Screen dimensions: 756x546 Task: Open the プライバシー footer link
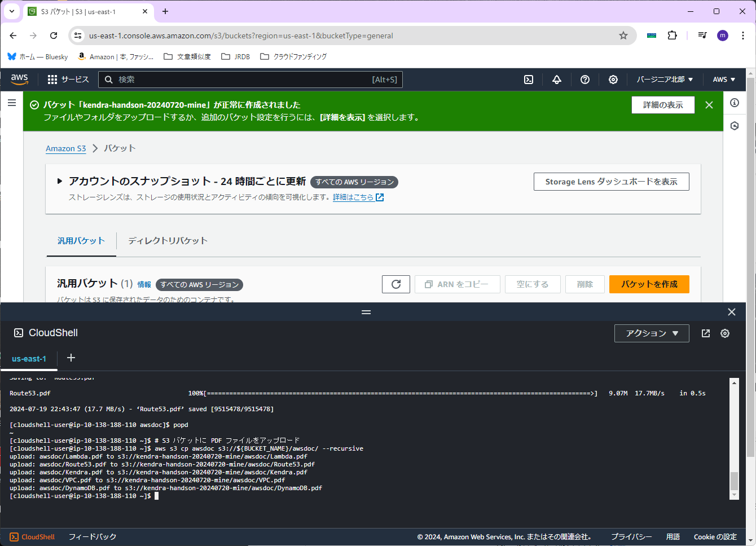click(x=631, y=537)
